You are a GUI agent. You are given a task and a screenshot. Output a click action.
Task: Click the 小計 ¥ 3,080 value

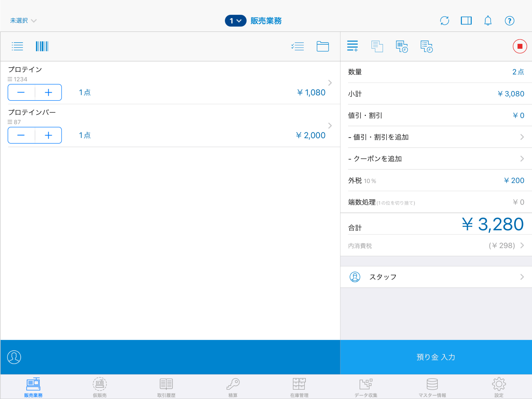(511, 94)
